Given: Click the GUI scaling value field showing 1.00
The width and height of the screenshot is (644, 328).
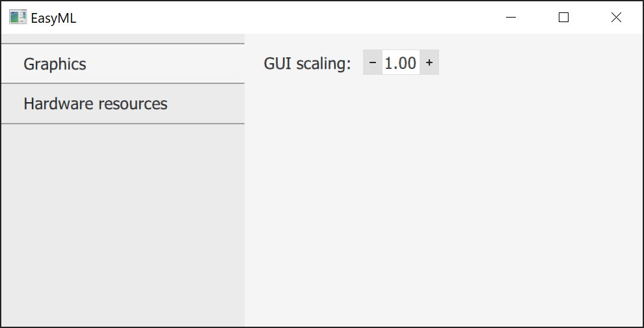Looking at the screenshot, I should point(401,62).
